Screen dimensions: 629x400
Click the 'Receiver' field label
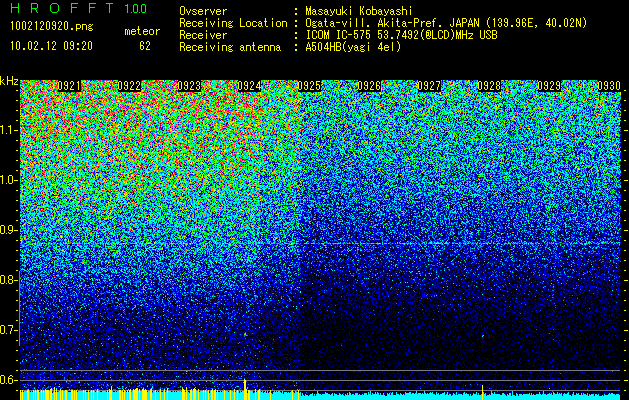click(x=203, y=35)
